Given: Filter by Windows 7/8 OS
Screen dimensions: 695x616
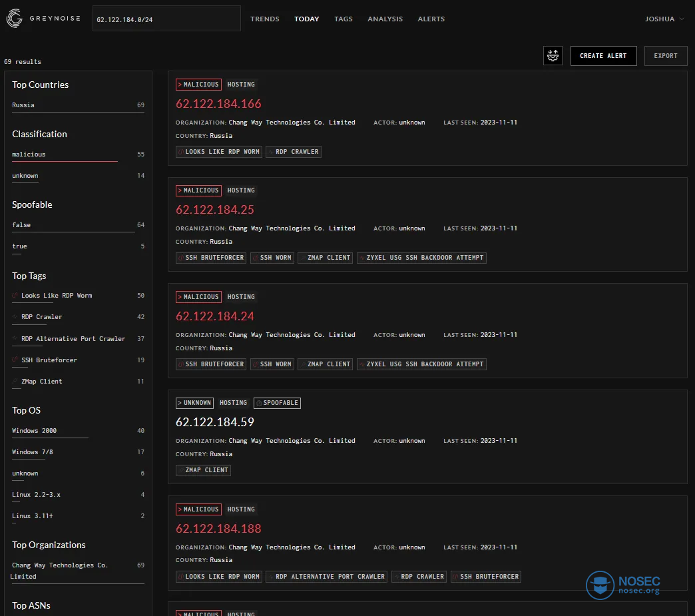Looking at the screenshot, I should 78,452.
